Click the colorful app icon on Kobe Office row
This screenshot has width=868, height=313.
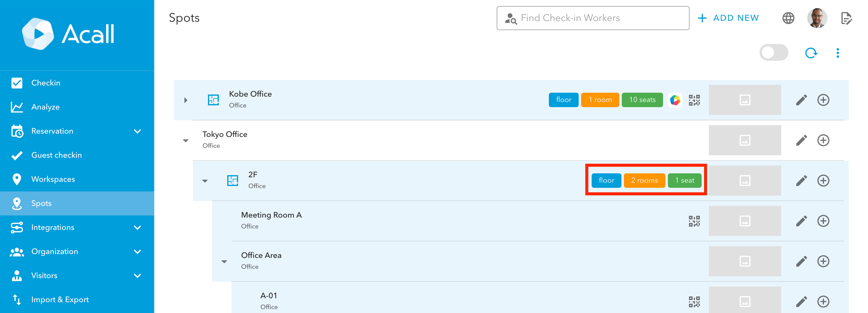[675, 100]
